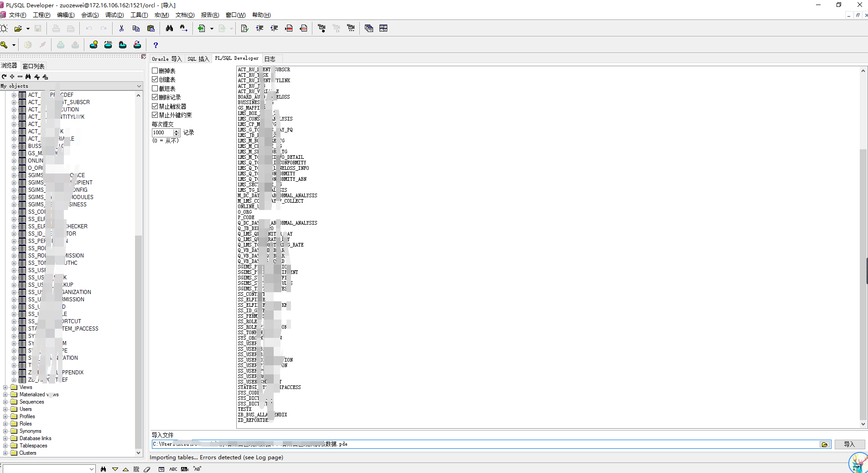Toggle the 截短表 checkbox
Screen dimensions: 868x473
click(x=155, y=89)
